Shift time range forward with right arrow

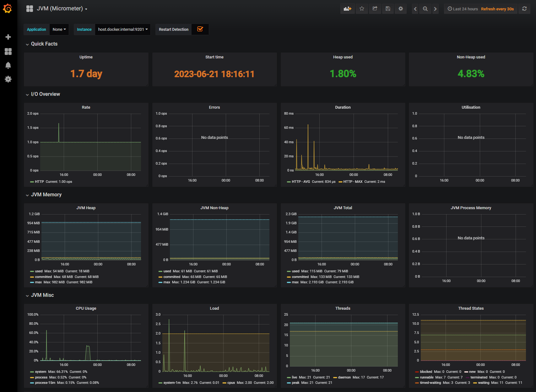coord(435,9)
